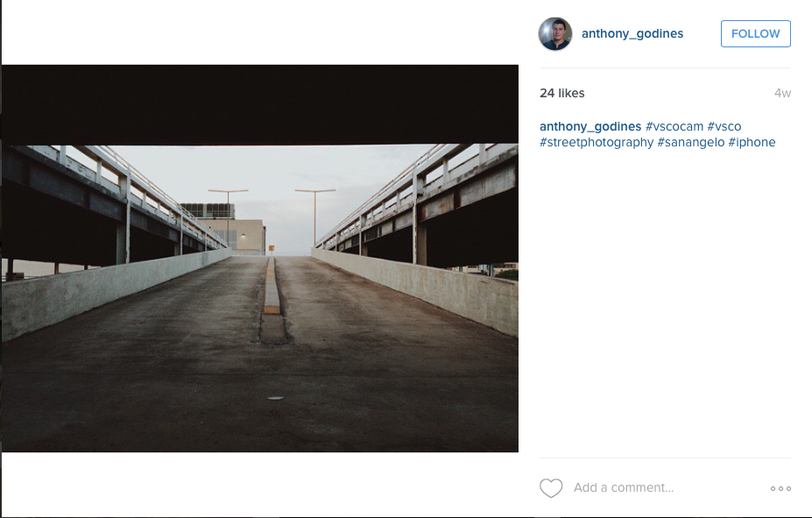812x518 pixels.
Task: Follow the #vsco hashtag link
Action: tap(724, 127)
